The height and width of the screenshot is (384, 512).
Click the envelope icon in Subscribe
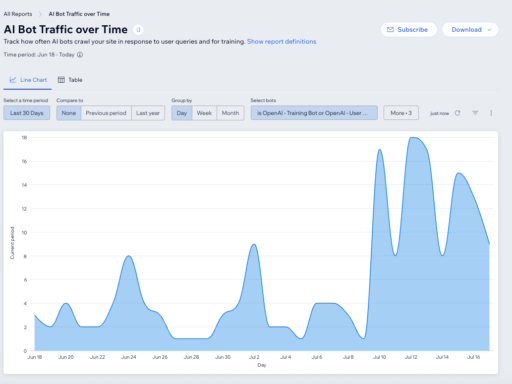tap(390, 30)
